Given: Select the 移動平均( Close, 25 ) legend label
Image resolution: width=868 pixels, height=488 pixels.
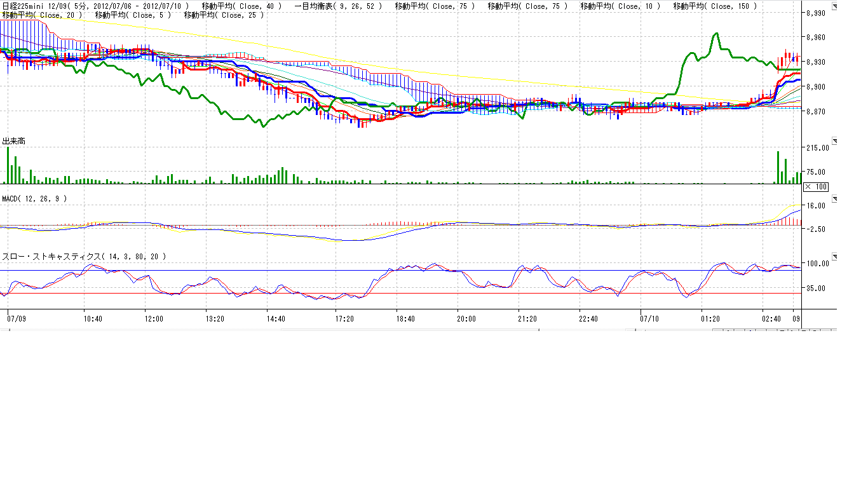Looking at the screenshot, I should pyautogui.click(x=224, y=15).
